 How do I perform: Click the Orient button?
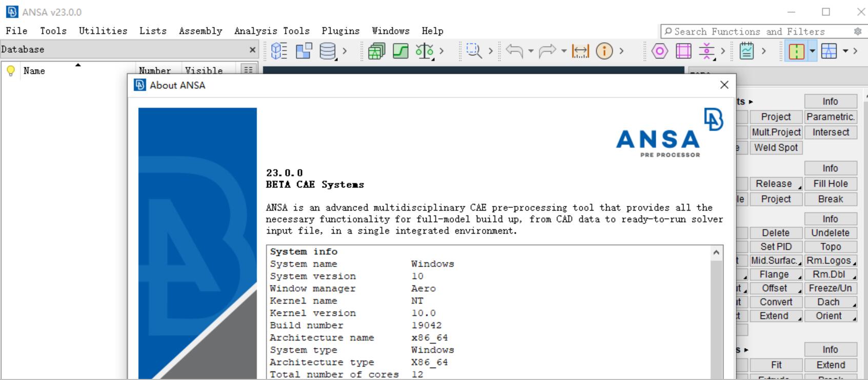click(831, 315)
